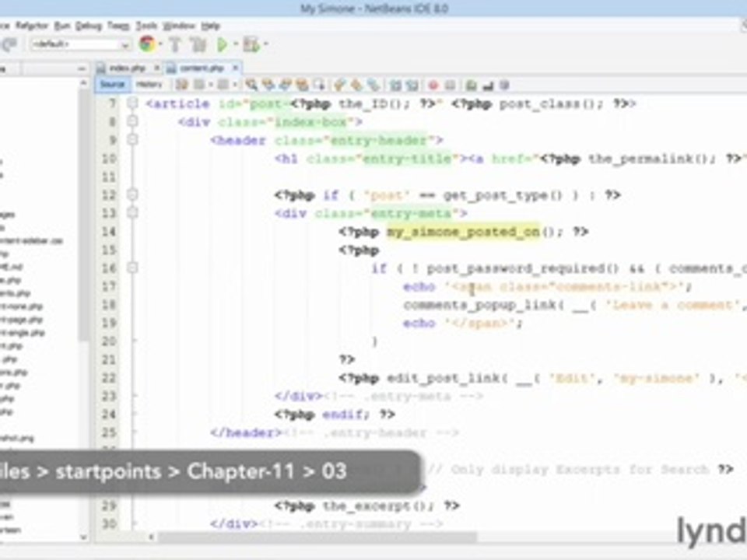
Task: Click the Debug Project icon
Action: [251, 44]
